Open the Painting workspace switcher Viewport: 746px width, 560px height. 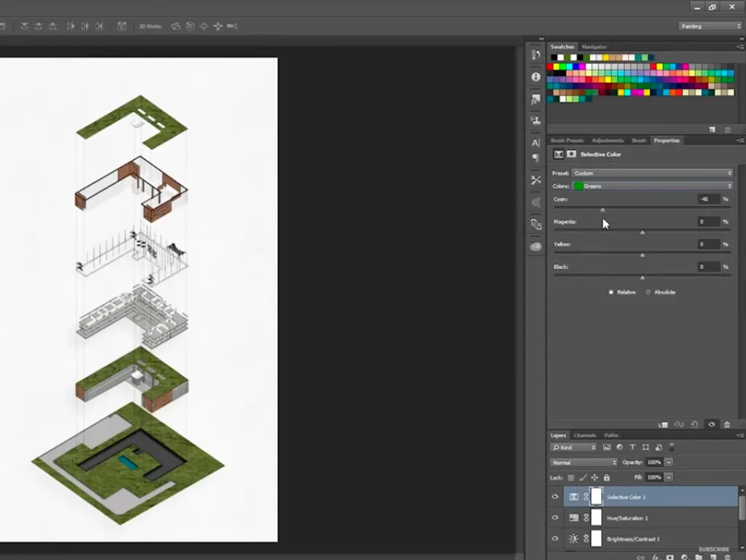coord(711,26)
